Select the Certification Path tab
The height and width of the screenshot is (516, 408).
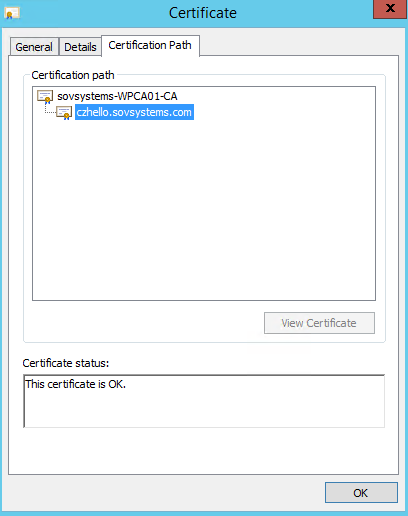(x=150, y=45)
